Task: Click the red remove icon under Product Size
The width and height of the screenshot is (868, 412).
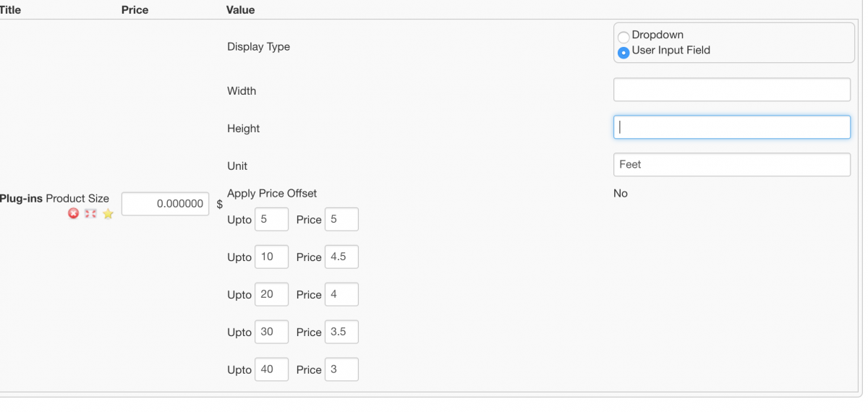Action: [73, 213]
